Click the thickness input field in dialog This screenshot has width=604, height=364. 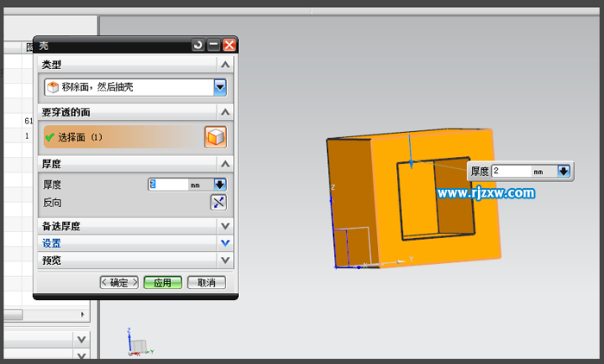(167, 185)
